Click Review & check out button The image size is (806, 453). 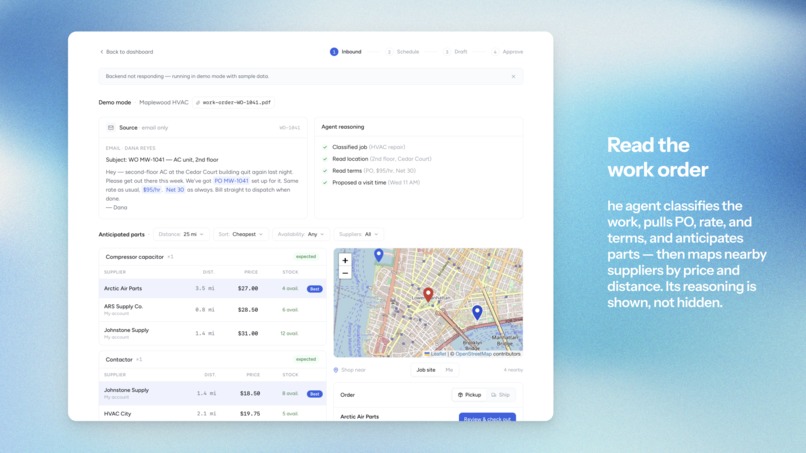click(487, 418)
